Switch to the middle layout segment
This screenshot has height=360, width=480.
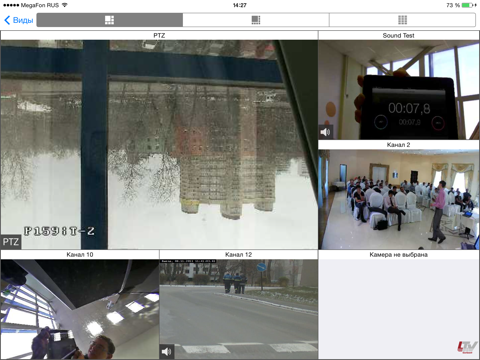point(256,20)
